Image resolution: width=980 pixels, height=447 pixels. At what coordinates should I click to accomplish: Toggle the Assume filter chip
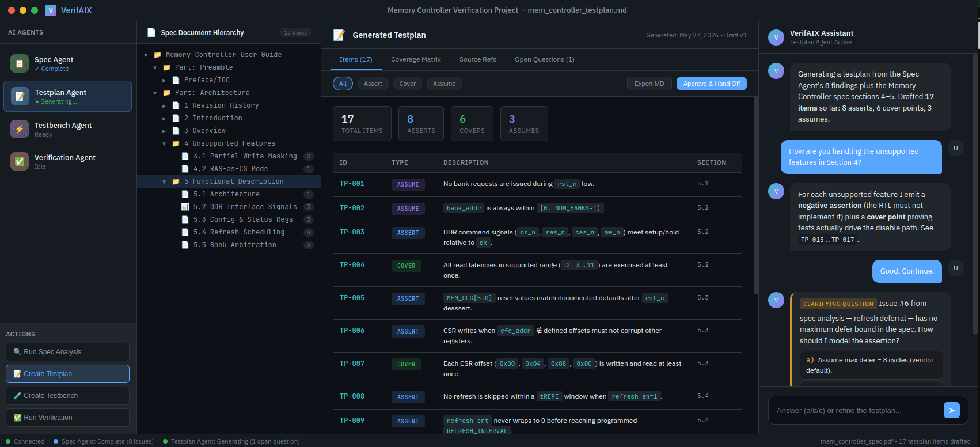click(445, 84)
